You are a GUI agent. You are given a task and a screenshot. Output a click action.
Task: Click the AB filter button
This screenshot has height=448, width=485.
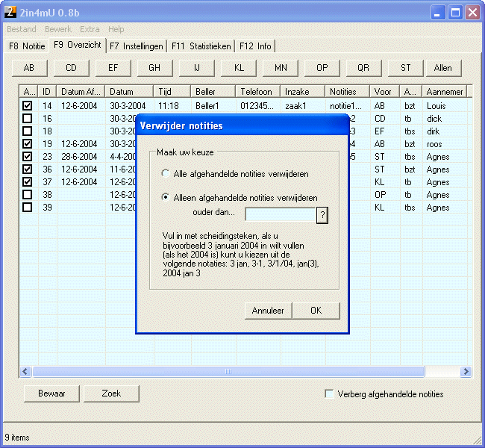pos(29,68)
